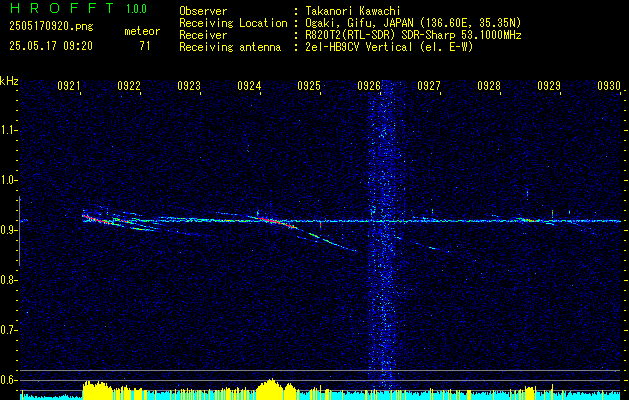This screenshot has height=400, width=629.
Task: Select the version number 1.0.0
Action: coord(136,9)
